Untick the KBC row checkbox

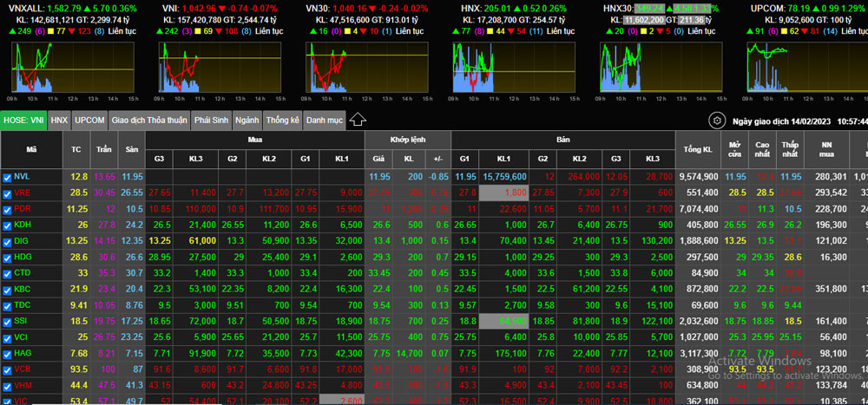[8, 289]
